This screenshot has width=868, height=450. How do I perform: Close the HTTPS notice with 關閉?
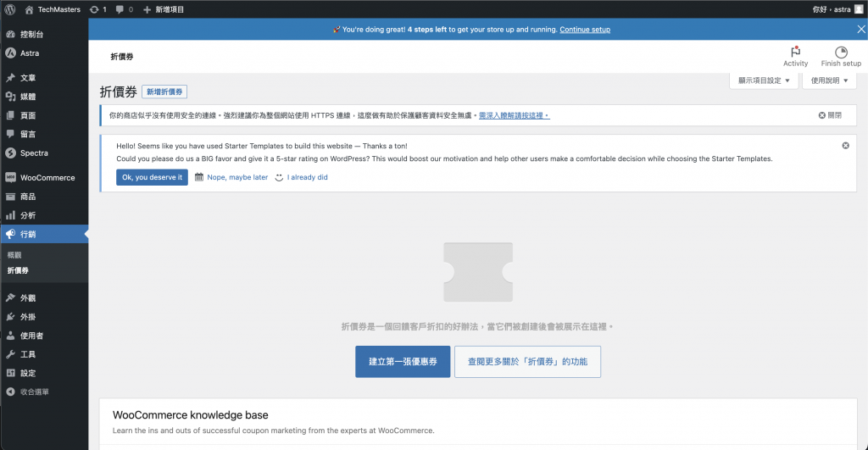(830, 115)
